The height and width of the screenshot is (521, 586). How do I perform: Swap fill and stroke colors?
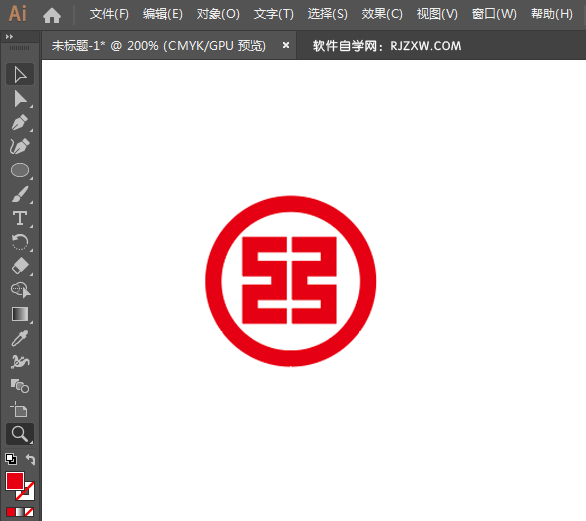[30, 459]
